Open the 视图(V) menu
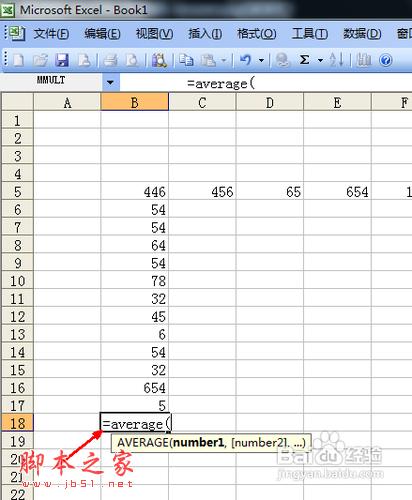The image size is (412, 500). click(154, 34)
